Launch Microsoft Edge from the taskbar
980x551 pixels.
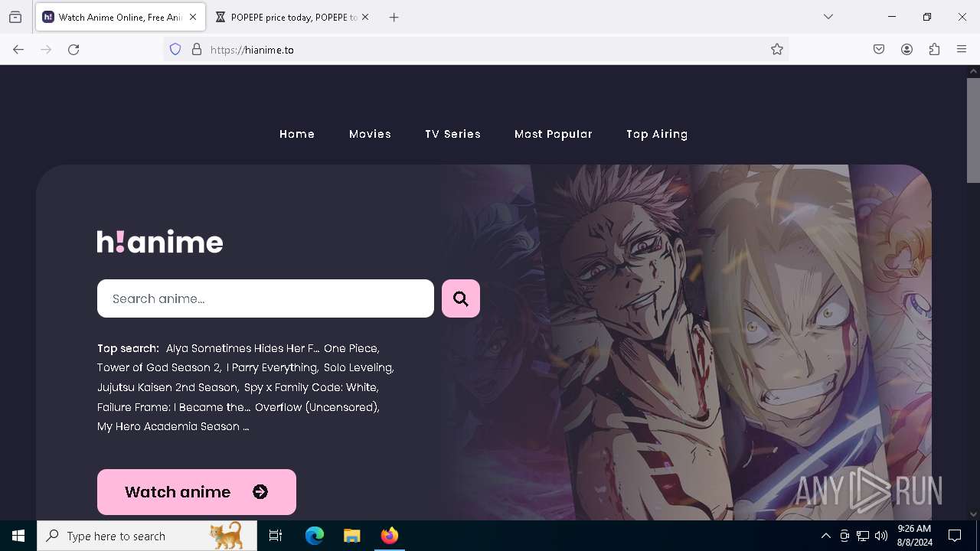315,536
